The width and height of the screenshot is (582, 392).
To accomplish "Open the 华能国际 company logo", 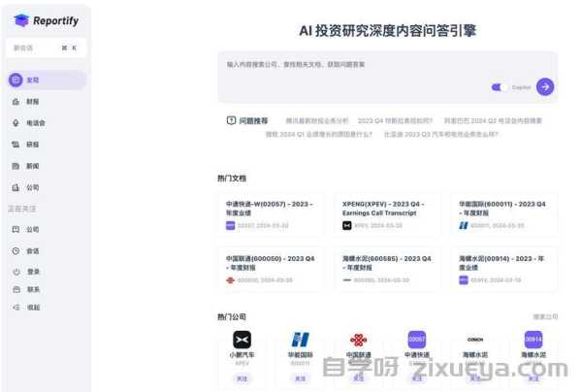I will [x=301, y=340].
